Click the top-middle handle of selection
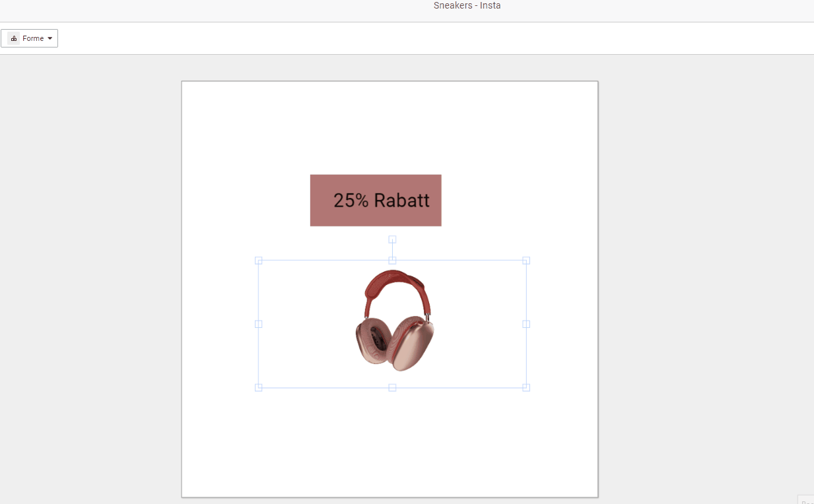The image size is (814, 504). click(x=392, y=261)
